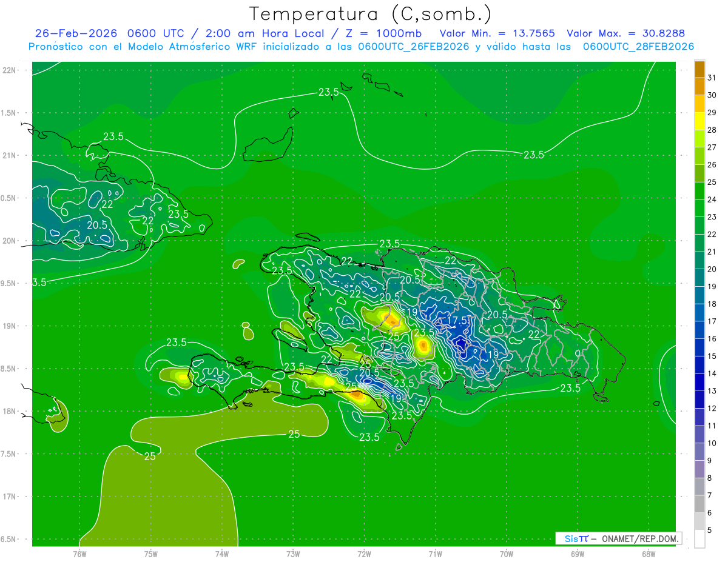Click the 75W longitude axis label
The width and height of the screenshot is (728, 562).
pos(150,554)
